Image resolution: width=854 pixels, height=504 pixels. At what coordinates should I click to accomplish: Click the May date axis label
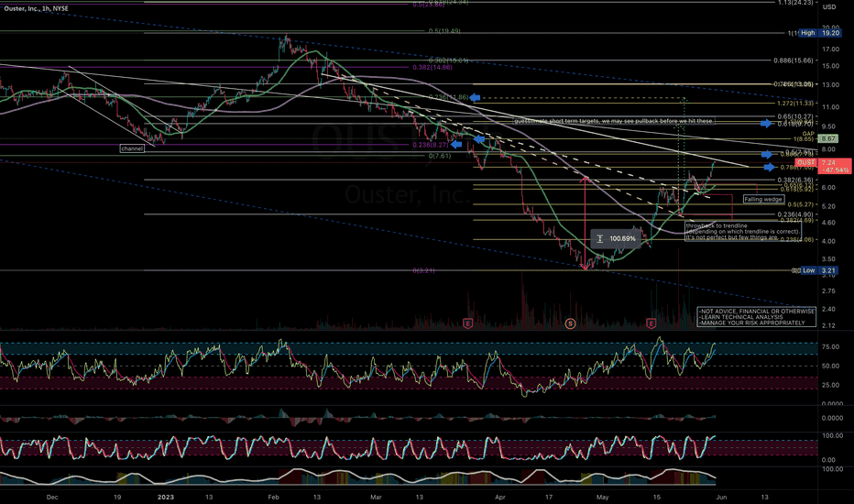[602, 497]
